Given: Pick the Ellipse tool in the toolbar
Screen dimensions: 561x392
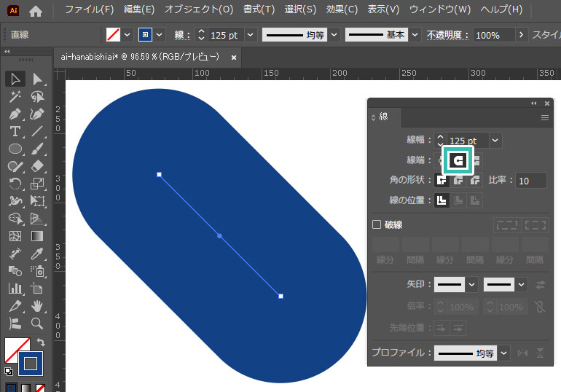Looking at the screenshot, I should coord(15,149).
